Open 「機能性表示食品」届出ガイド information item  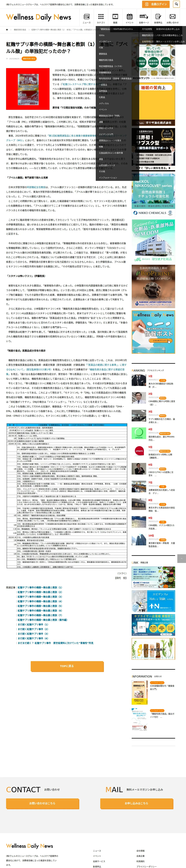coord(162,715)
